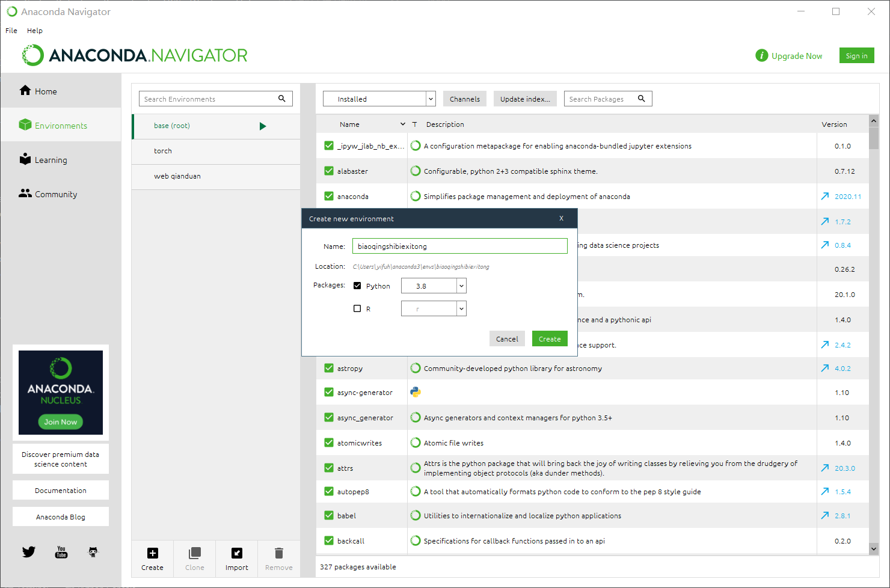890x588 pixels.
Task: Enable the R package checkbox
Action: [357, 308]
